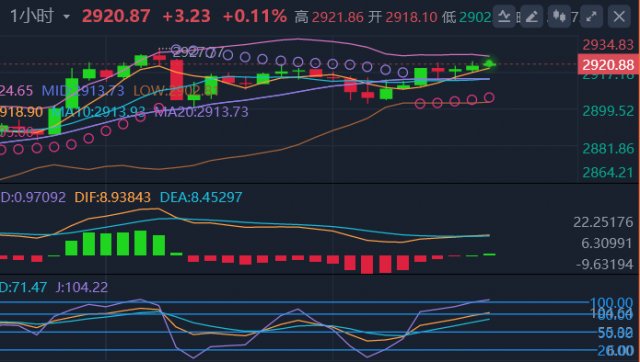The height and width of the screenshot is (362, 640).
Task: Click the J:104.22 KDJ legend
Action: 82,287
